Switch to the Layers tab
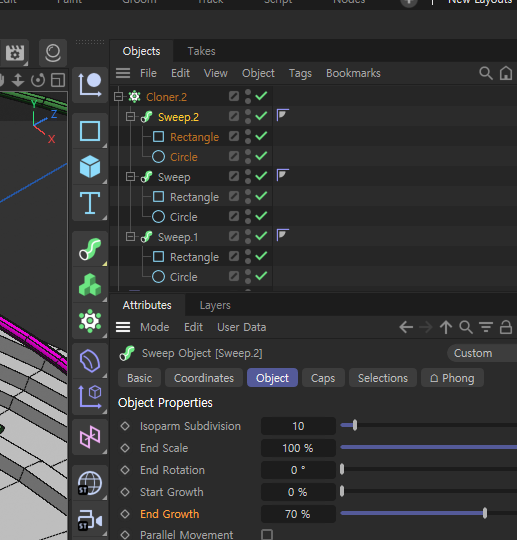The width and height of the screenshot is (517, 540). tap(215, 305)
